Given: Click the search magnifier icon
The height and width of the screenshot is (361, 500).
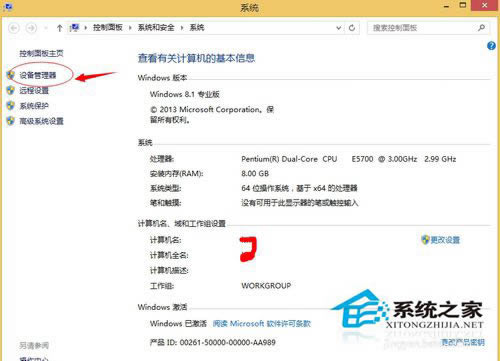Looking at the screenshot, I should click(481, 28).
